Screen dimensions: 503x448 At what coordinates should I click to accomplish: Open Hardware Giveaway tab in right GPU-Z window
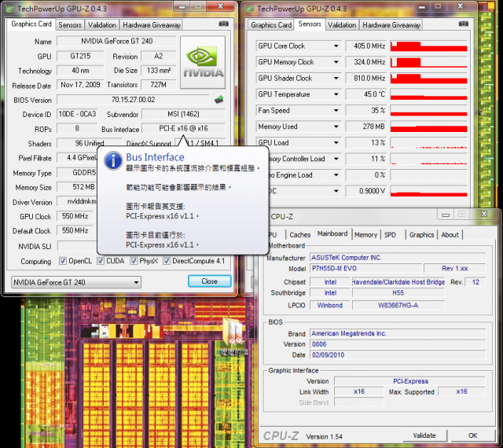[x=391, y=25]
